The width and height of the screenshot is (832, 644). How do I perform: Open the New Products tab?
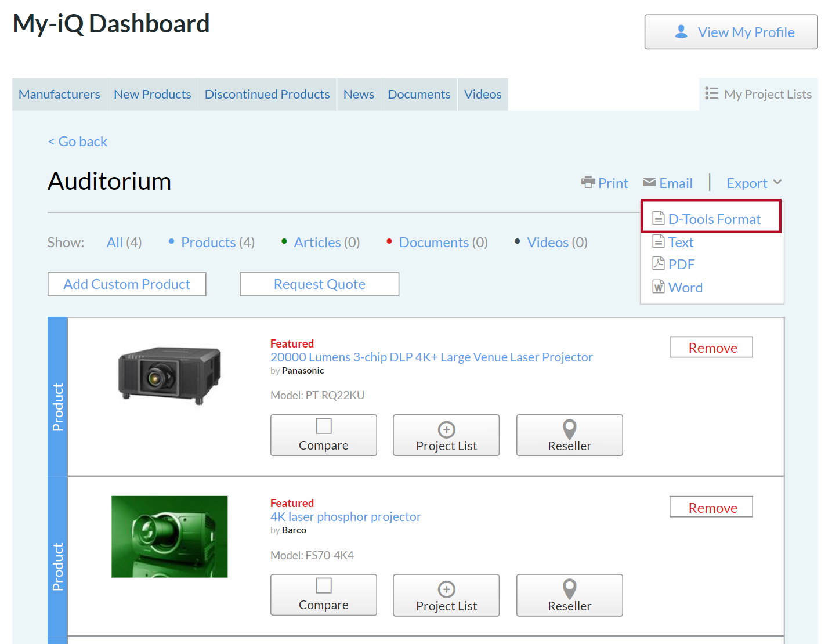153,95
